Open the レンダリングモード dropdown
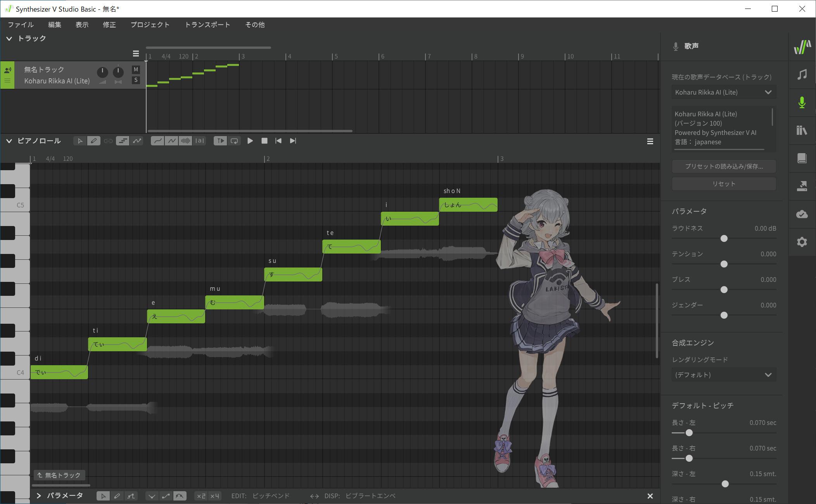This screenshot has height=504, width=816. click(724, 375)
